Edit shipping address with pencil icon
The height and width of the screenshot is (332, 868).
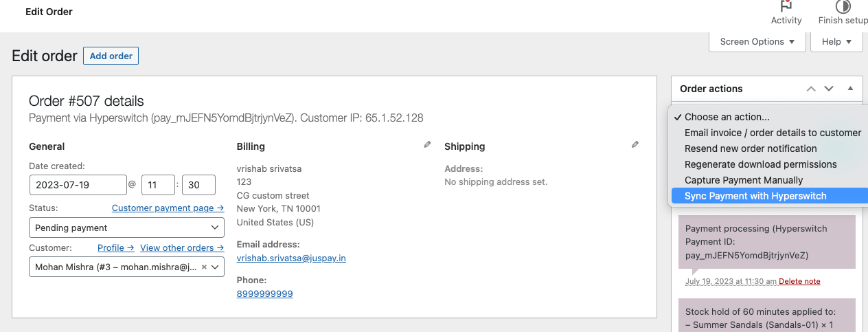coord(635,145)
